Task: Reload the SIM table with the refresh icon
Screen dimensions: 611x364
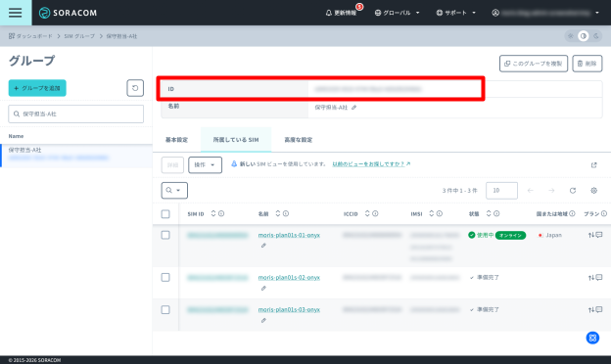Action: 573,191
